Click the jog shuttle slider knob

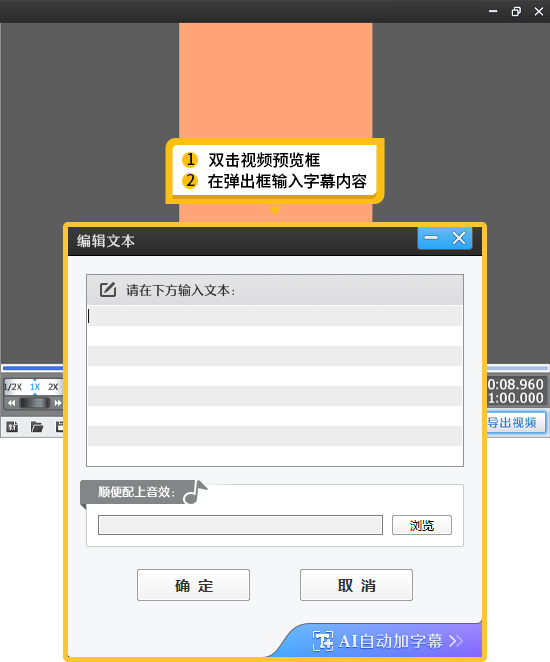[x=35, y=403]
